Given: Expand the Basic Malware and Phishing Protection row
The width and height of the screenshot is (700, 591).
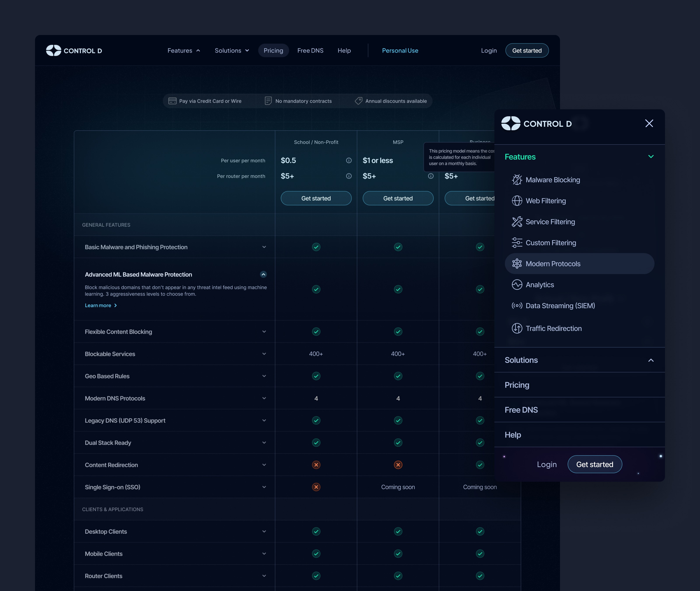Looking at the screenshot, I should point(263,247).
